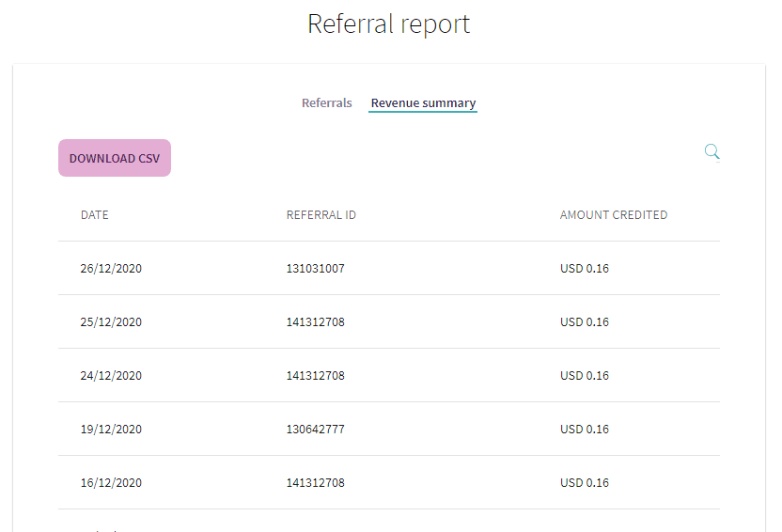Click referral ID 130642777
This screenshot has height=532, width=782.
point(315,430)
